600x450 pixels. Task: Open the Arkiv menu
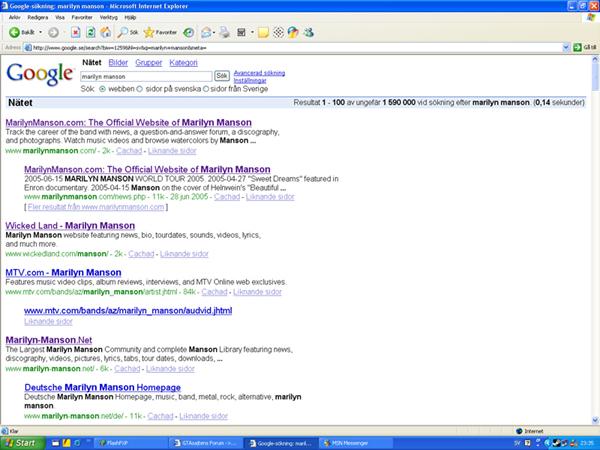coord(12,18)
